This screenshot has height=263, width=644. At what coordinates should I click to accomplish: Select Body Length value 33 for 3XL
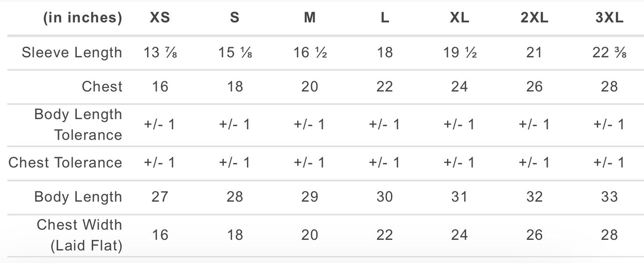coord(609,197)
